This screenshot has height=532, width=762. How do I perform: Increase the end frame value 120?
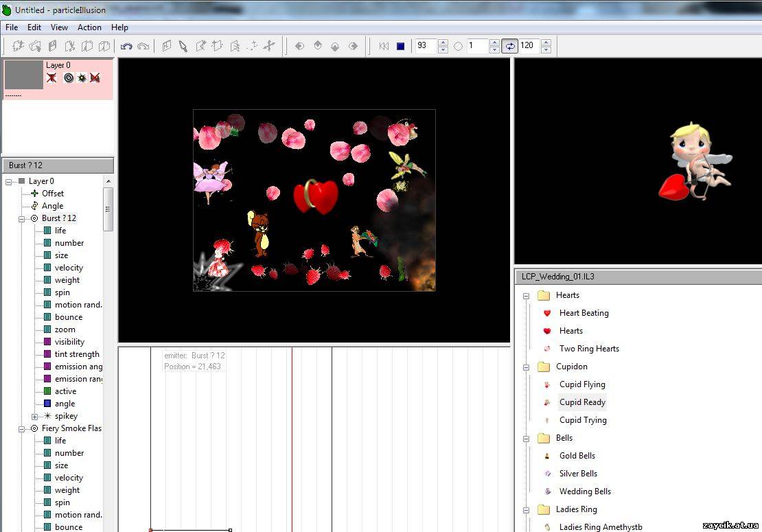pos(546,43)
